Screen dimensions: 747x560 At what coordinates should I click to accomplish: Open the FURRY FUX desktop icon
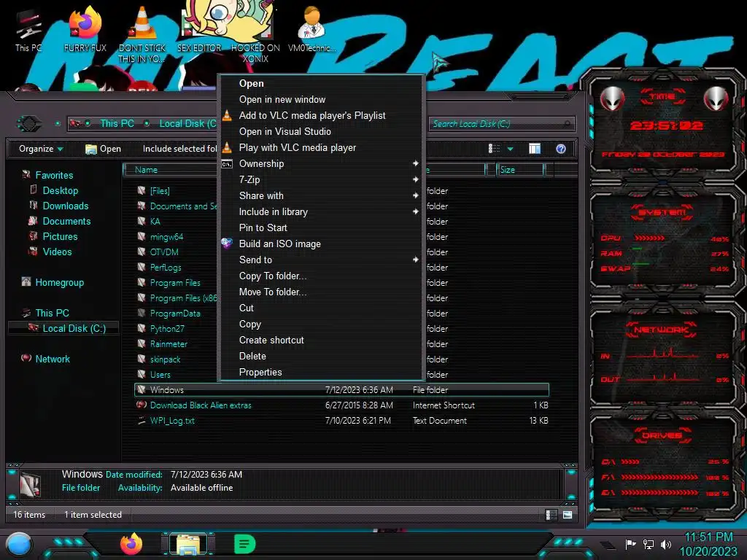coord(85,28)
